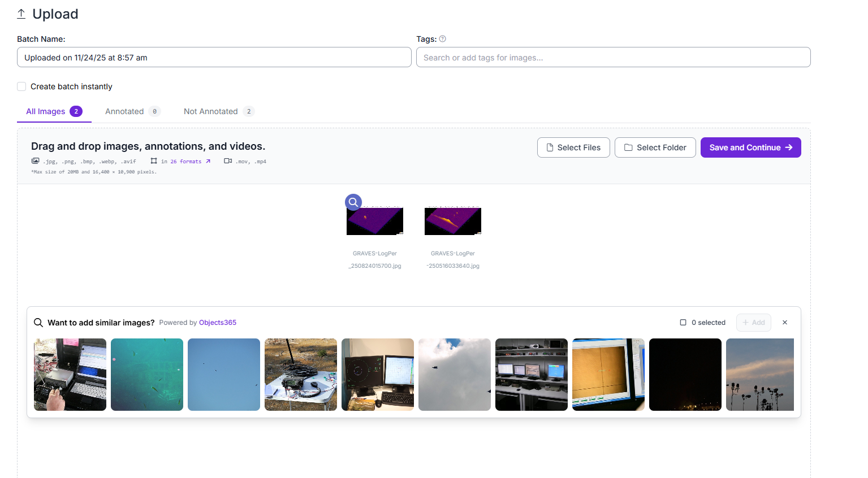Viewport: 868px width, 478px height.
Task: Click 'Drag and drop images, annotations, and videos.'
Action: 148,146
